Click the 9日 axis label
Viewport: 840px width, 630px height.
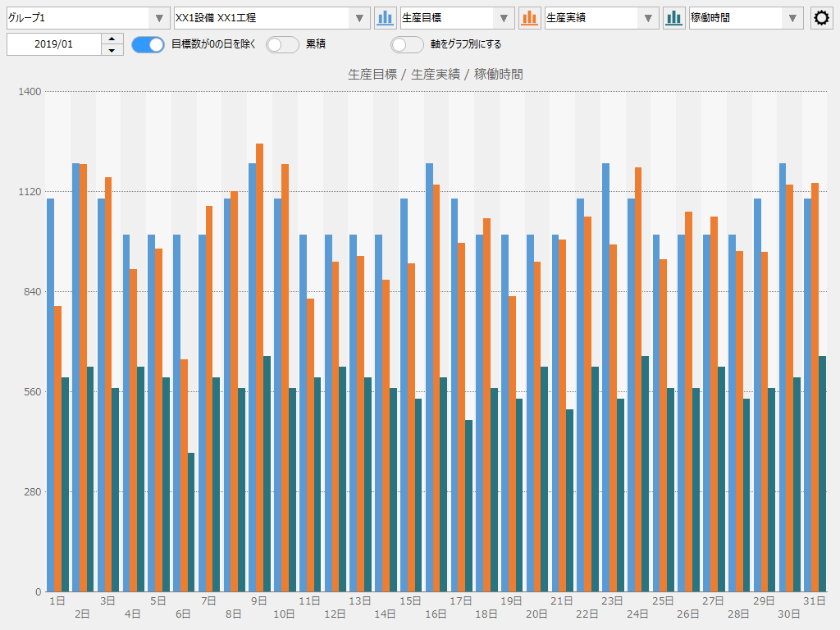[x=259, y=601]
